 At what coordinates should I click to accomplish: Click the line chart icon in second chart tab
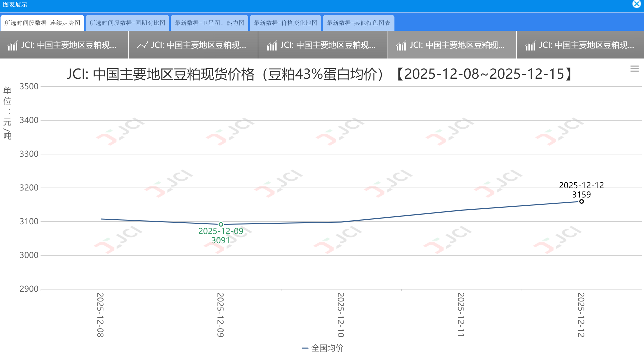click(142, 45)
